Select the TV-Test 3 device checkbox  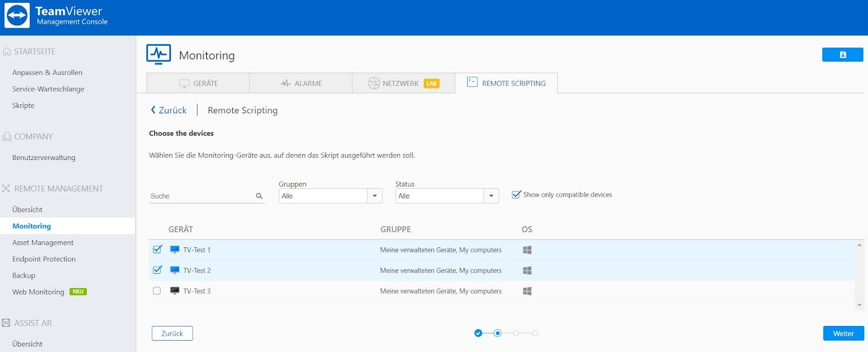(157, 291)
